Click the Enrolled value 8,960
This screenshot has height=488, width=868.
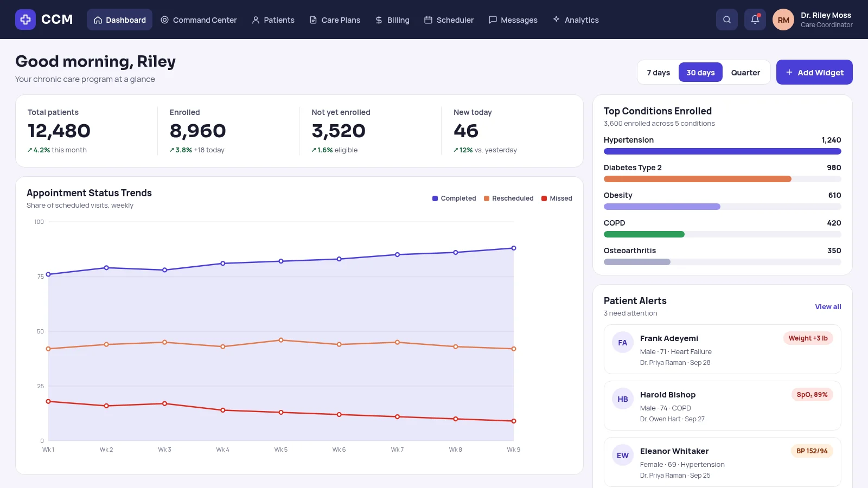198,131
